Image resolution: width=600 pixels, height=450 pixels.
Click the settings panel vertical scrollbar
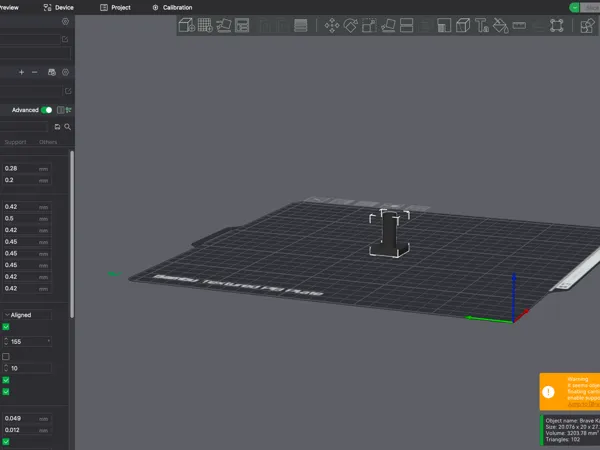pyautogui.click(x=72, y=234)
